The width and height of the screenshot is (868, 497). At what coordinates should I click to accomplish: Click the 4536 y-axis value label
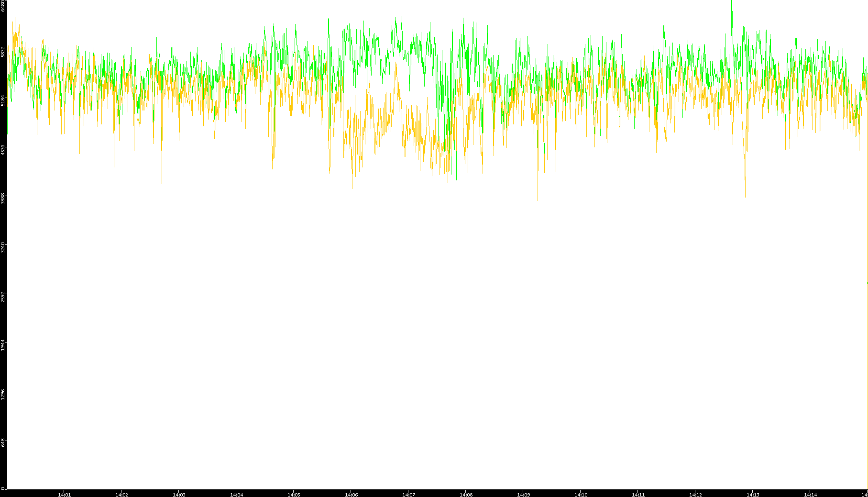[x=3, y=150]
